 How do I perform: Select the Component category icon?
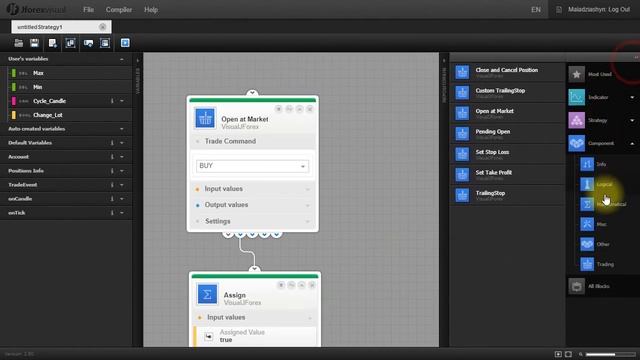[x=576, y=143]
